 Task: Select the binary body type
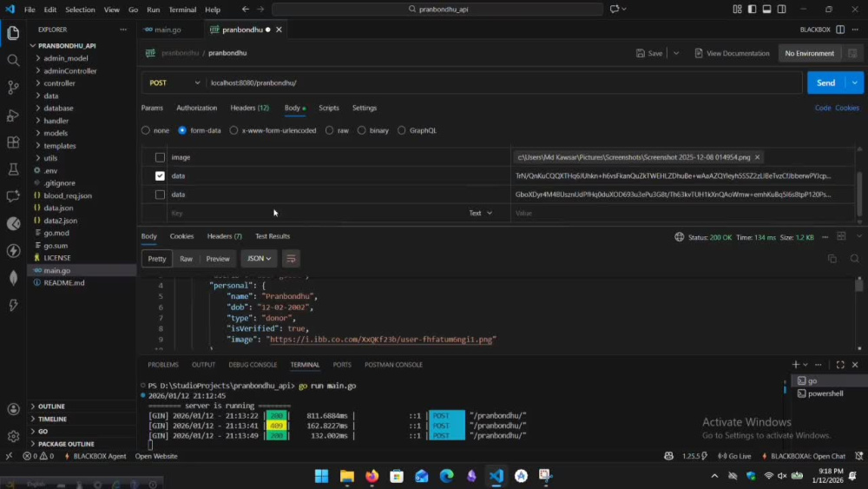[361, 130]
